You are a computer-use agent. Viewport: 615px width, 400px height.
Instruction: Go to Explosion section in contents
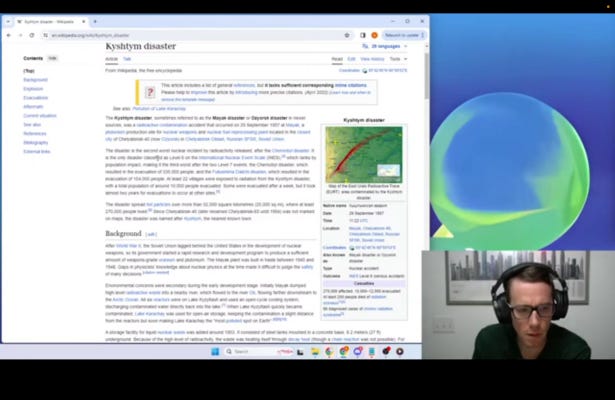tap(33, 89)
